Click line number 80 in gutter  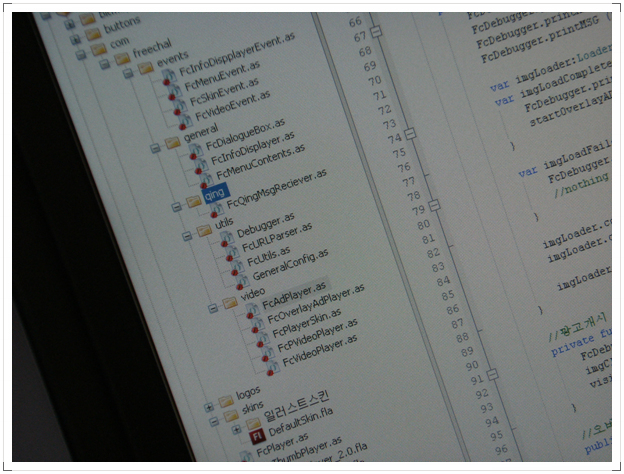[423, 224]
